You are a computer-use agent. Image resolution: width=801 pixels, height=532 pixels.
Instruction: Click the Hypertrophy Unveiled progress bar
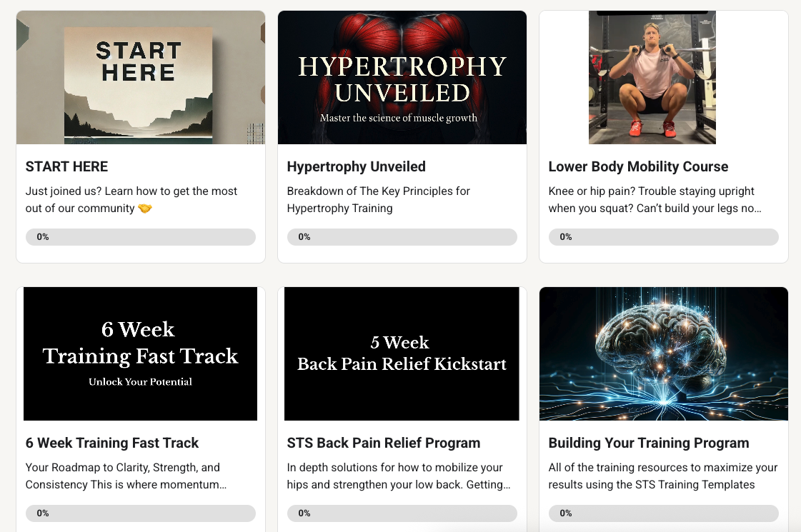coord(402,237)
